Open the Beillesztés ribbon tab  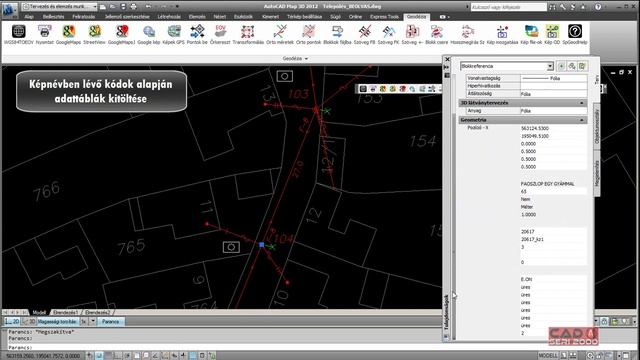tap(53, 17)
